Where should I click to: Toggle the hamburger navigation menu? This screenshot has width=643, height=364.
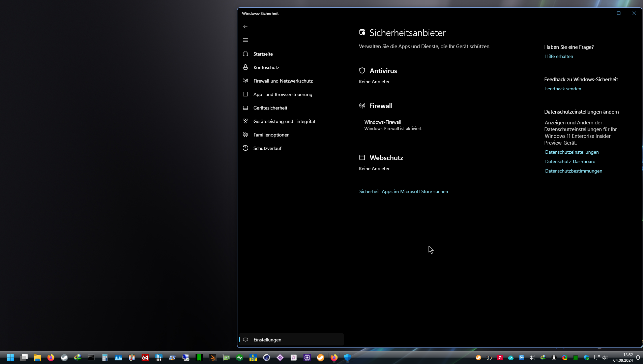click(x=245, y=40)
